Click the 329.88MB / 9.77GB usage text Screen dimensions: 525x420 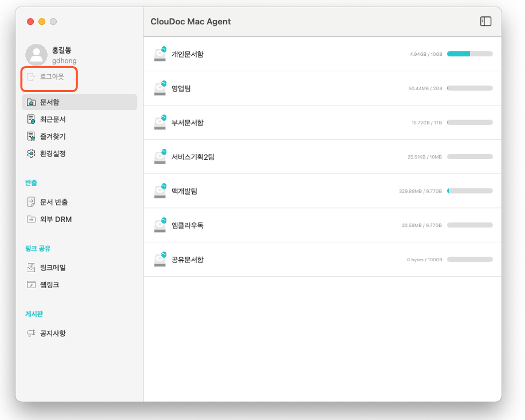pyautogui.click(x=420, y=191)
